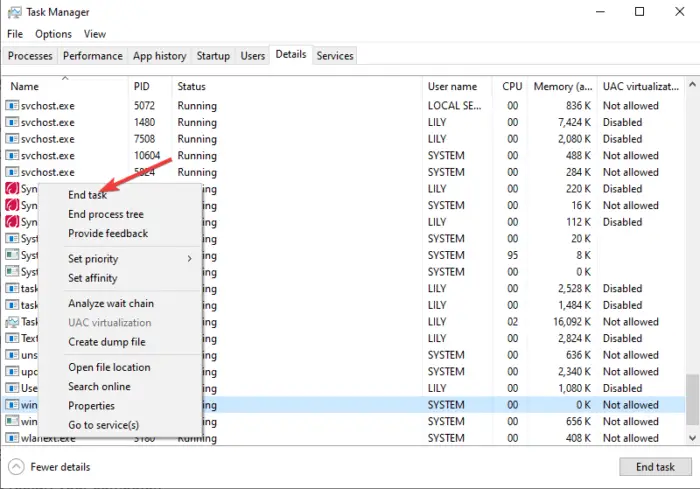700x489 pixels.
Task: Open the File menu
Action: [15, 34]
